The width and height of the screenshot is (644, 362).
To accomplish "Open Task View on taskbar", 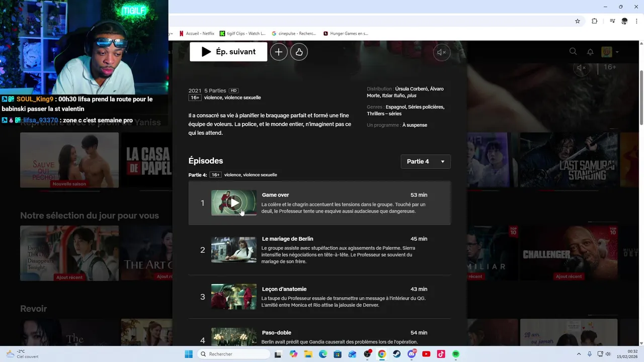I will tap(278, 354).
